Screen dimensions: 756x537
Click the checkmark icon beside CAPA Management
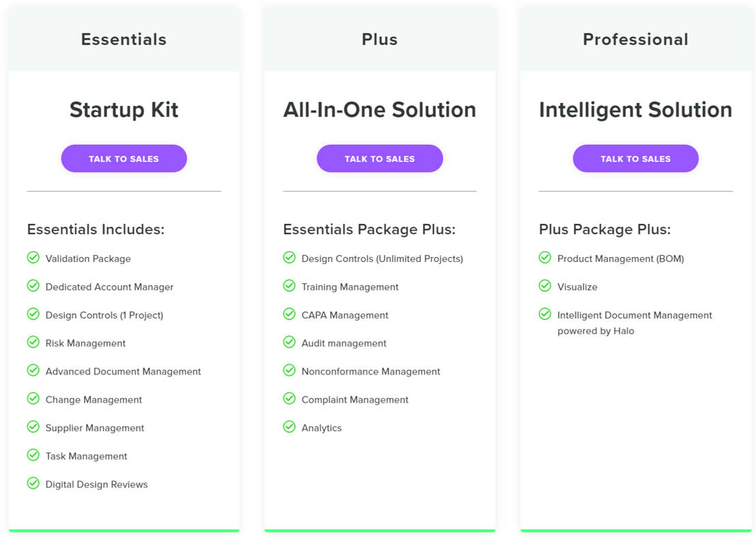pos(289,315)
